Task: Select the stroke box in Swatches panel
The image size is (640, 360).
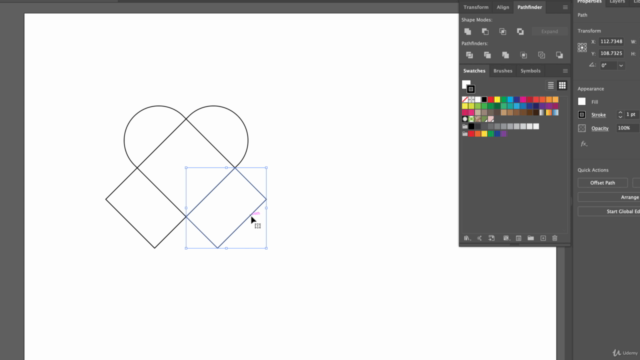Action: 471,89
